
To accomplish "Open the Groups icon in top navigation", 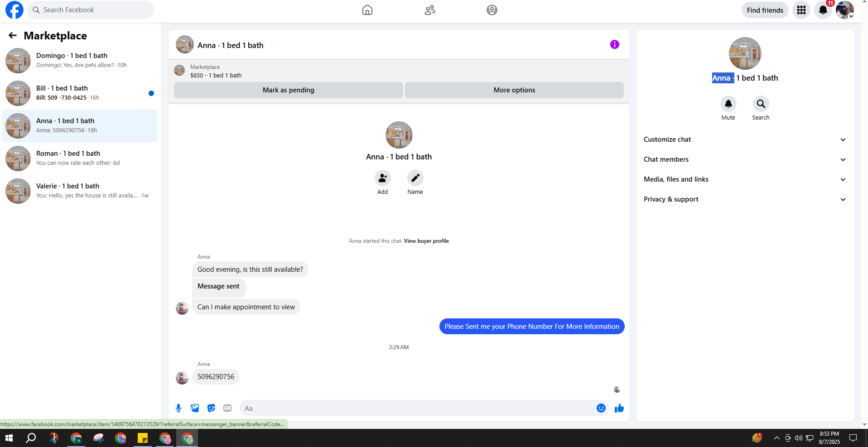I will coord(492,10).
